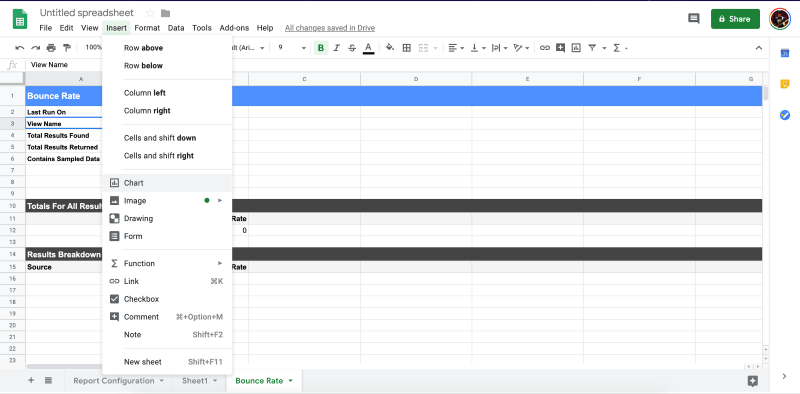Open Google Keep side panel icon
Viewport: 800px width, 394px height.
pos(785,84)
